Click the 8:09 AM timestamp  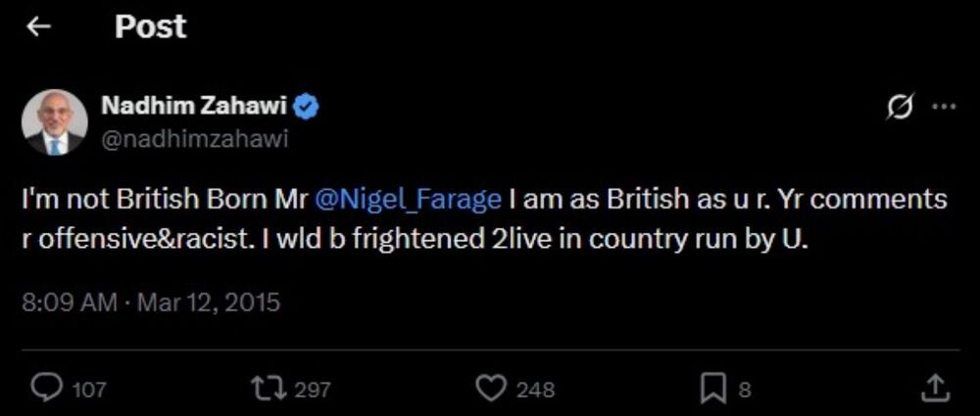coord(69,301)
